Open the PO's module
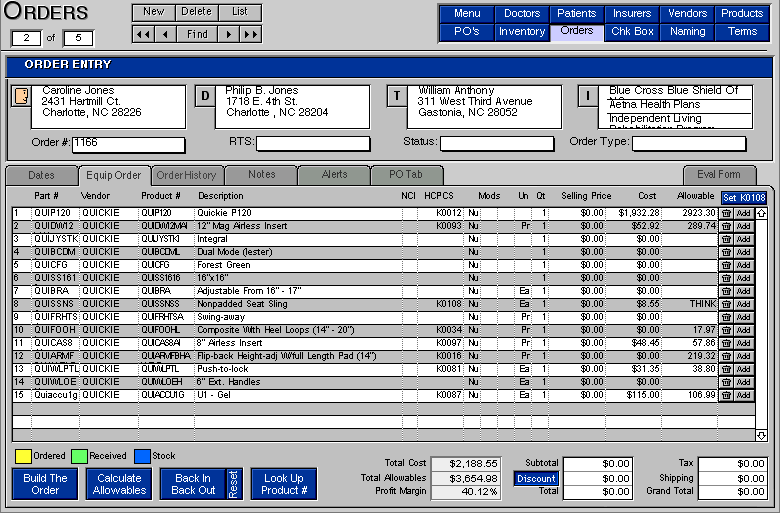This screenshot has height=513, width=780. click(467, 31)
